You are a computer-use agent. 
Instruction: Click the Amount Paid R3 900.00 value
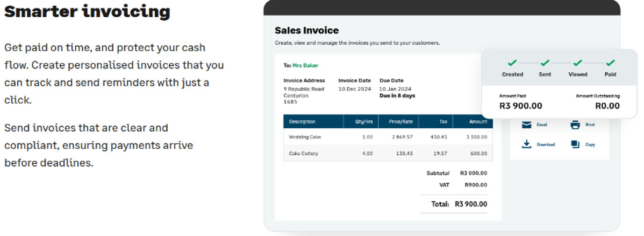coord(521,106)
